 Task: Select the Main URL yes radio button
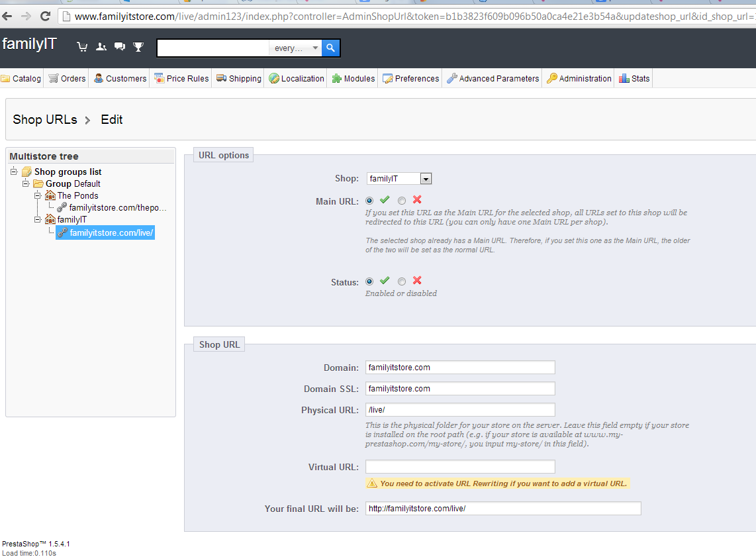(369, 201)
